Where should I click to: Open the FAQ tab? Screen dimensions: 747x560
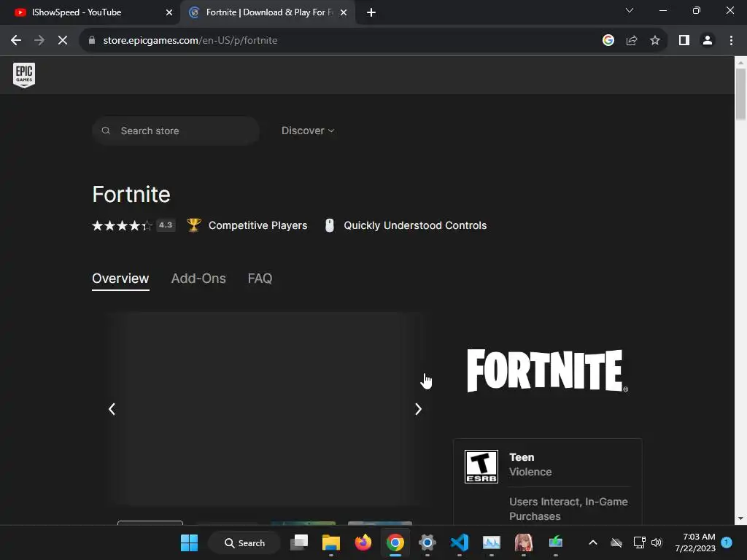[260, 279]
